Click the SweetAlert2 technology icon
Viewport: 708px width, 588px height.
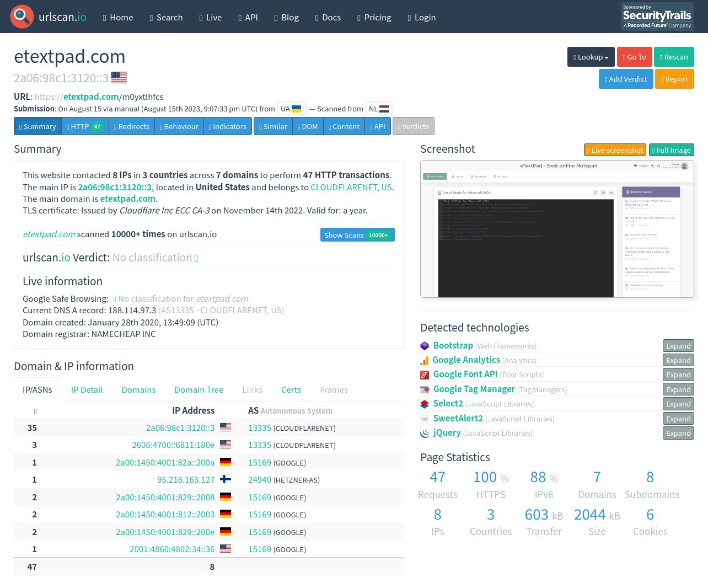pyautogui.click(x=425, y=419)
